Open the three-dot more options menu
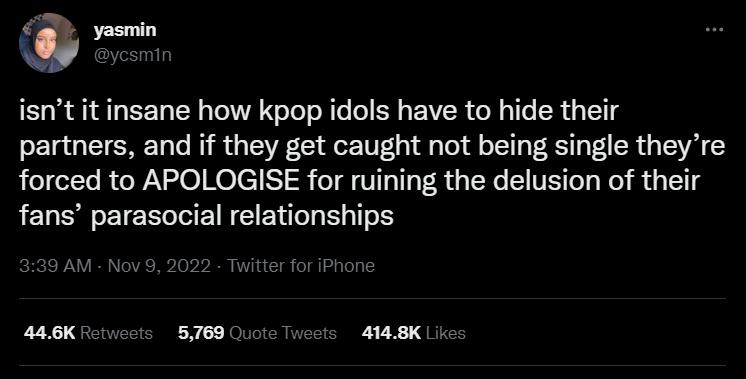746x379 pixels. 715,29
